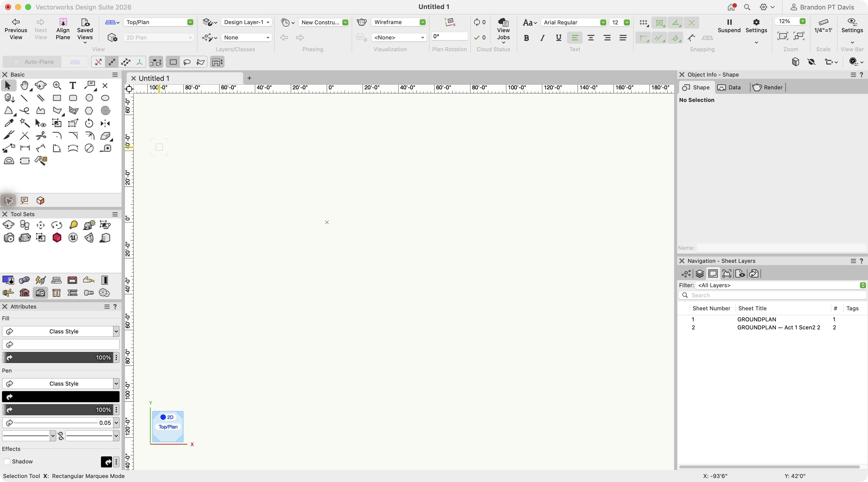Open the Top/Plan view dropdown
The width and height of the screenshot is (868, 482).
pyautogui.click(x=158, y=22)
